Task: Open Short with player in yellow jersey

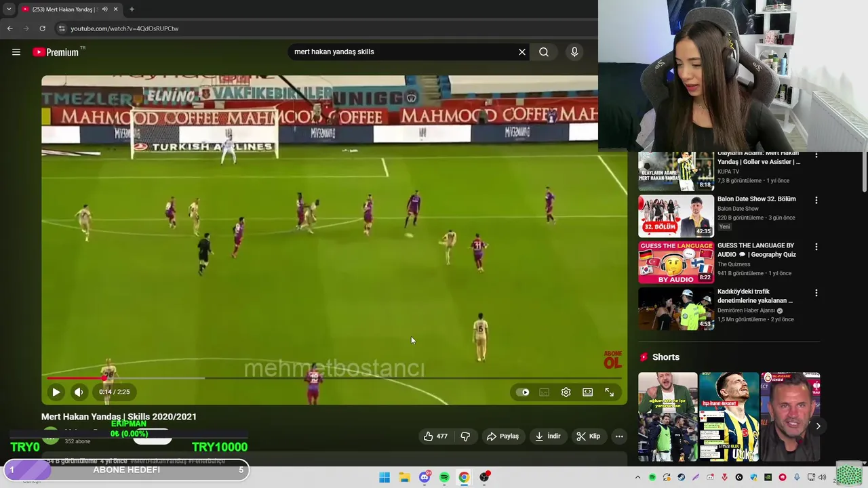Action: tap(729, 416)
